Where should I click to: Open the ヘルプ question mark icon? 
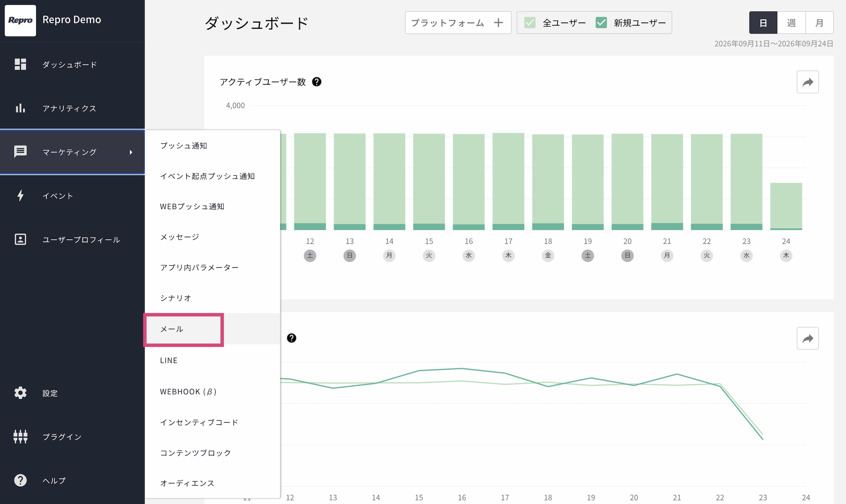pyautogui.click(x=20, y=480)
